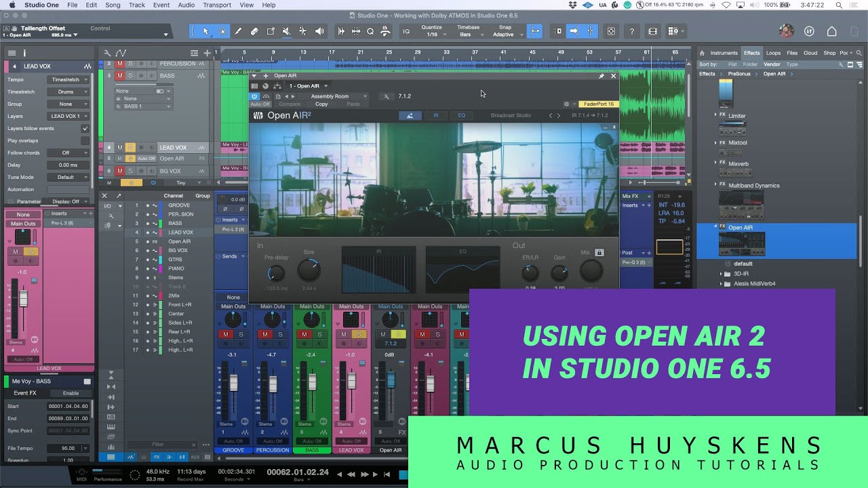This screenshot has width=868, height=488.
Task: Show the room scene view in Open AIR
Action: click(x=410, y=115)
